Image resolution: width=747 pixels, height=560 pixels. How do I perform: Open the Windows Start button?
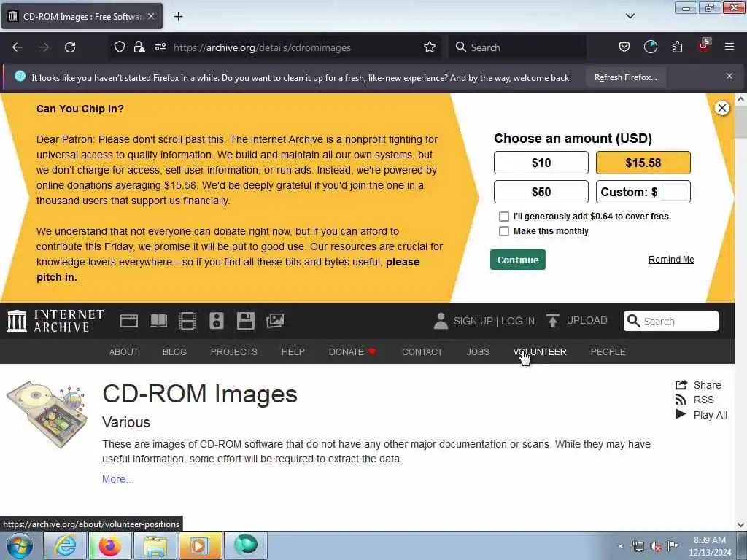point(20,545)
